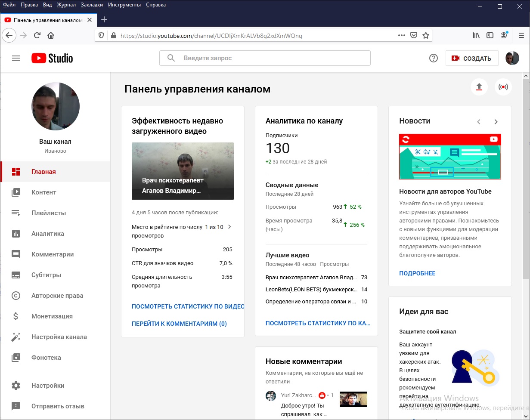
Task: Open the Справка menu
Action: [x=156, y=5]
